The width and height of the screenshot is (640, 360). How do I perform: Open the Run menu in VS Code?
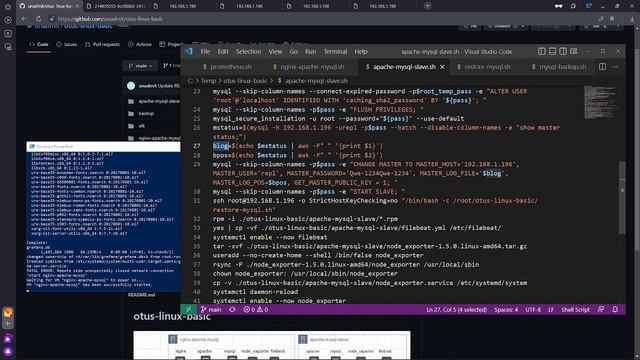click(x=311, y=52)
